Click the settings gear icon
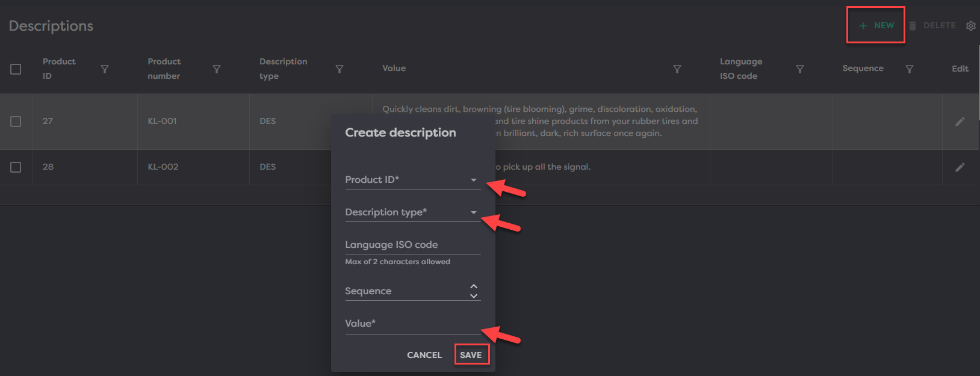 pos(970,26)
